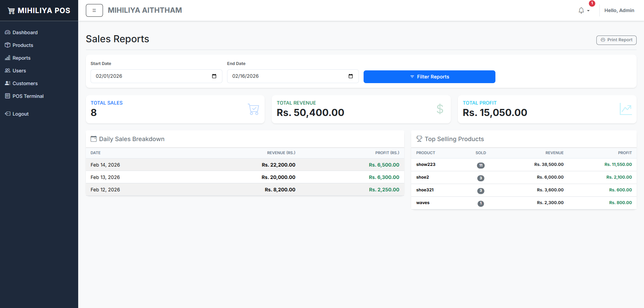Click the Users people icon in sidebar
The width and height of the screenshot is (644, 308).
tap(7, 71)
